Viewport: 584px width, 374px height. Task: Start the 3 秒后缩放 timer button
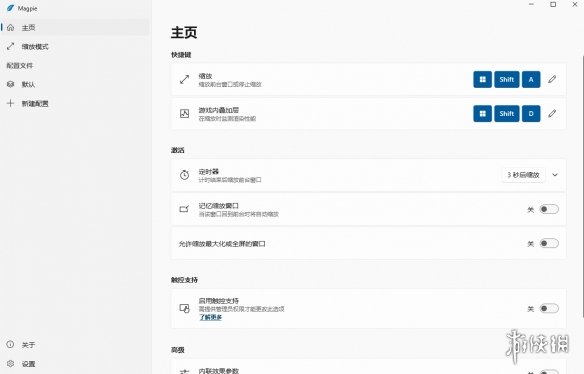tap(523, 175)
